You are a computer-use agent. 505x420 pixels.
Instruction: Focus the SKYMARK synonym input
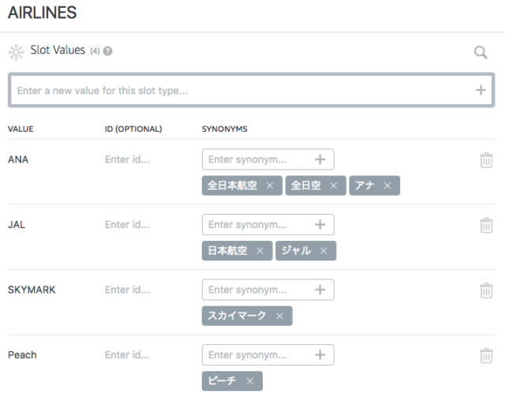[x=268, y=290]
